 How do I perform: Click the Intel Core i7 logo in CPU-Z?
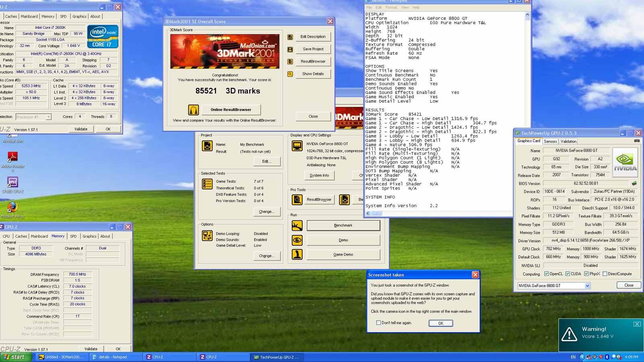(103, 37)
